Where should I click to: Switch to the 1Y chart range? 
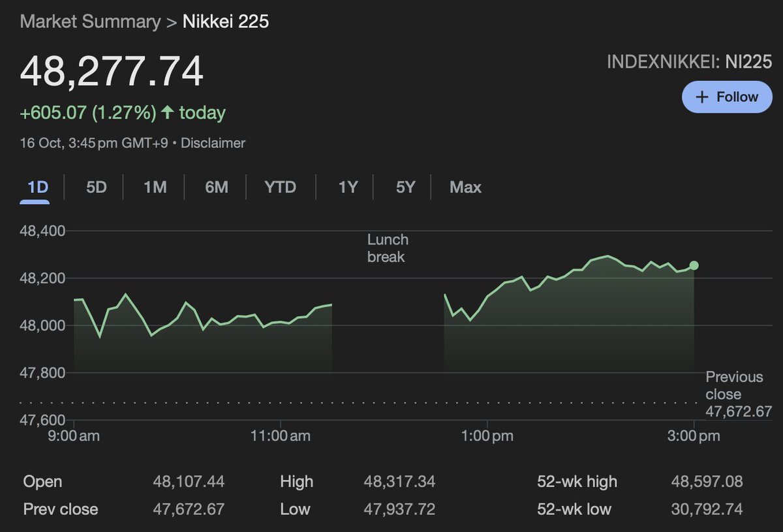(348, 188)
